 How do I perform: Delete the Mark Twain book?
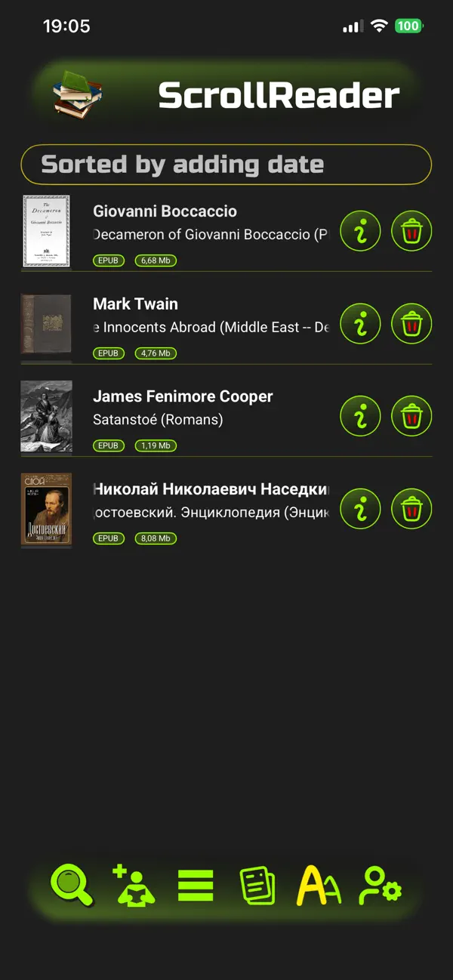411,324
